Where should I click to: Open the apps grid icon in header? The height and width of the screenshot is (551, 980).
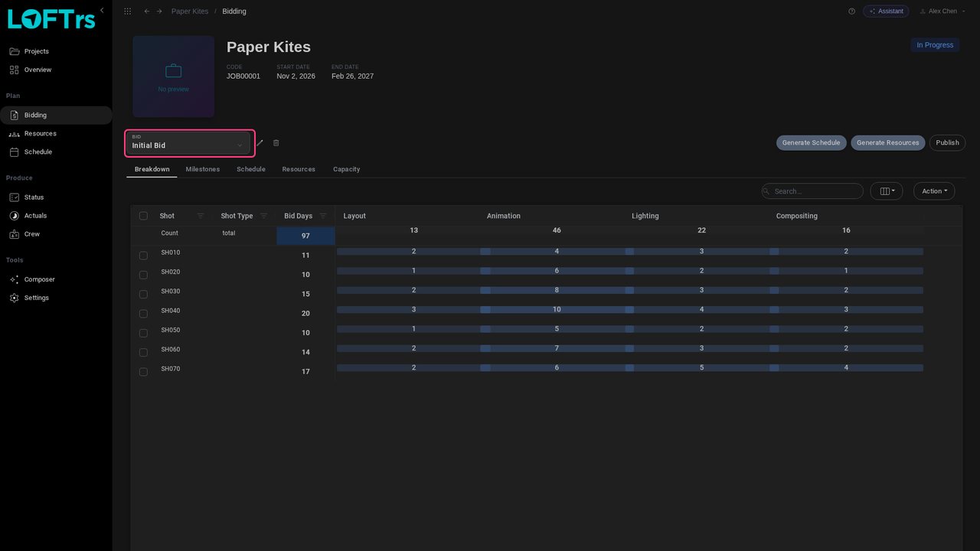127,11
